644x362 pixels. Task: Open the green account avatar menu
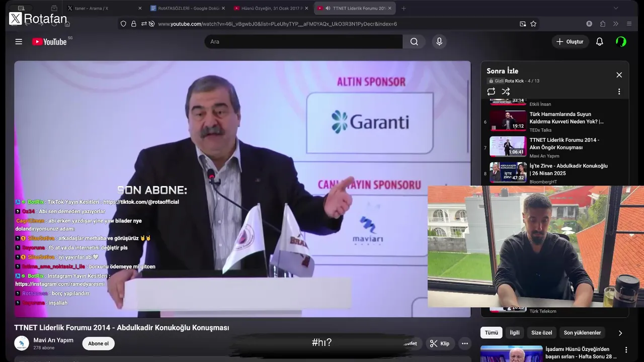(621, 42)
